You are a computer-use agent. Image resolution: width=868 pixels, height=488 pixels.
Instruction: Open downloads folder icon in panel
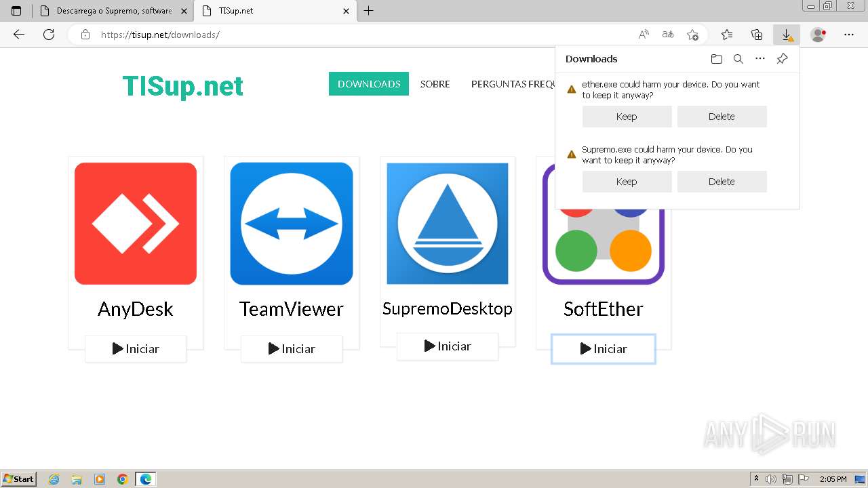point(717,59)
